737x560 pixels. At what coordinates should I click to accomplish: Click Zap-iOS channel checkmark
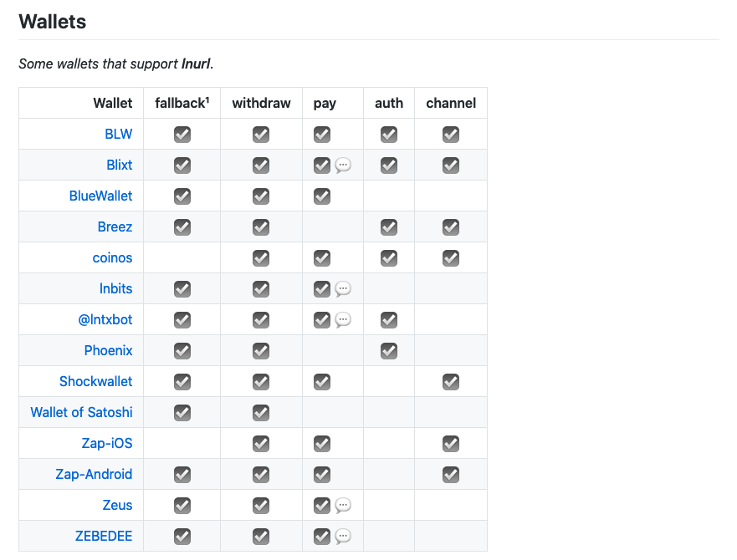click(451, 444)
